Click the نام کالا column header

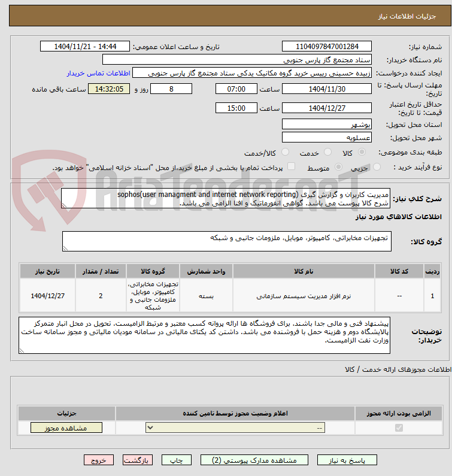click(x=304, y=271)
